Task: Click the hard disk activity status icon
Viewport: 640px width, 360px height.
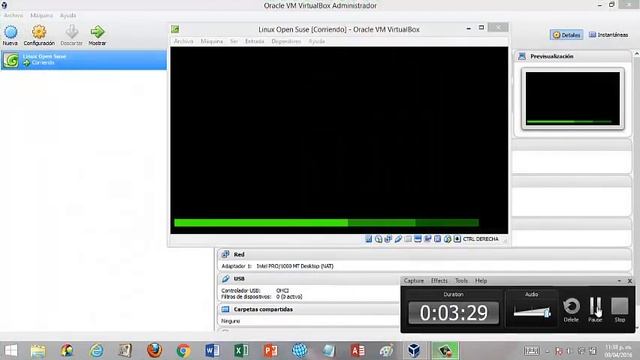Action: coord(369,239)
